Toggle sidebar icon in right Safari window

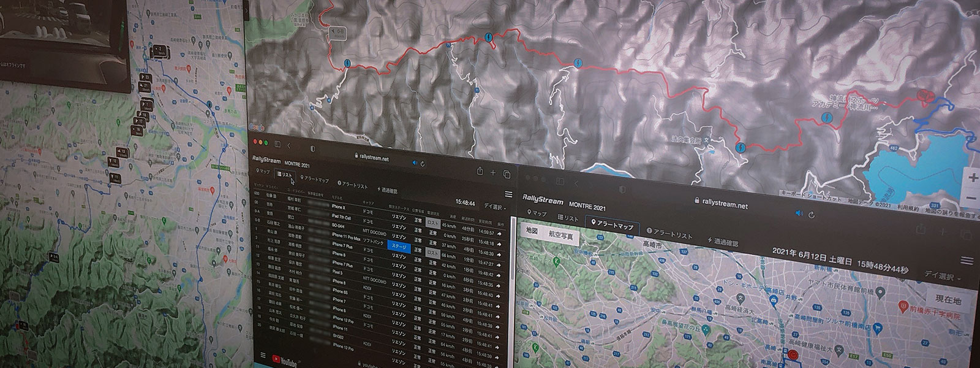(560, 182)
